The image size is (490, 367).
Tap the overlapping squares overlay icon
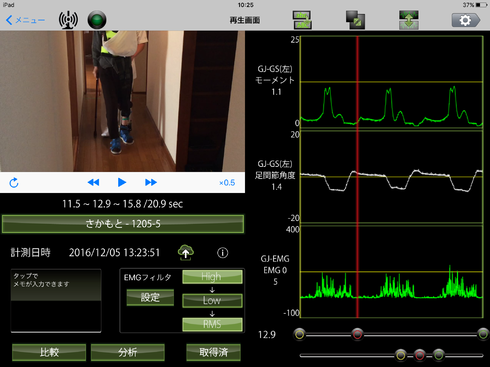click(355, 20)
